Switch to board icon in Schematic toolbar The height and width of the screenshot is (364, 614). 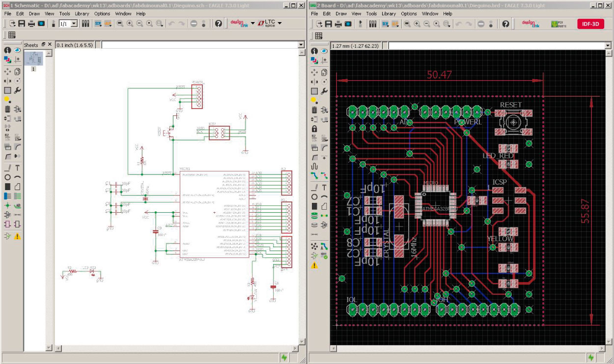click(53, 23)
